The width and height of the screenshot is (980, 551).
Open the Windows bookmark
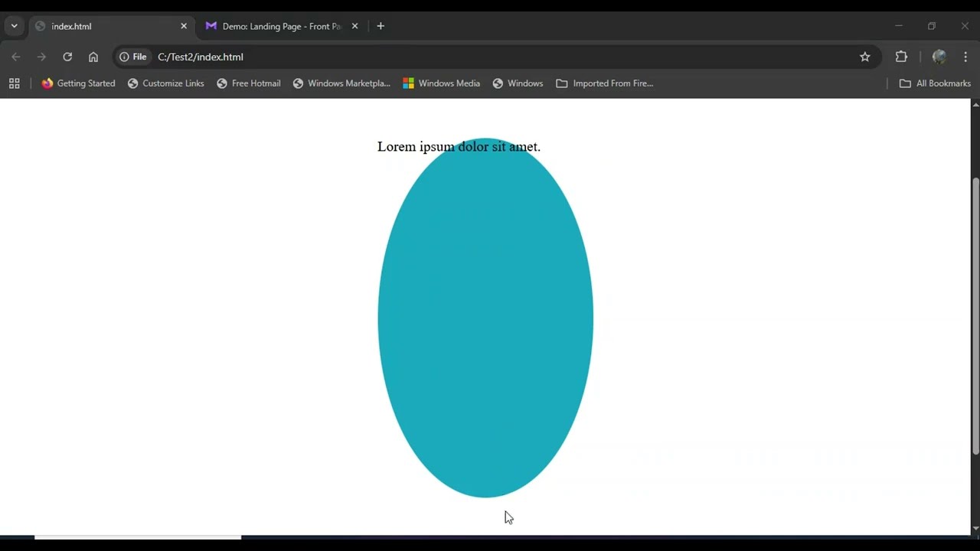point(518,83)
